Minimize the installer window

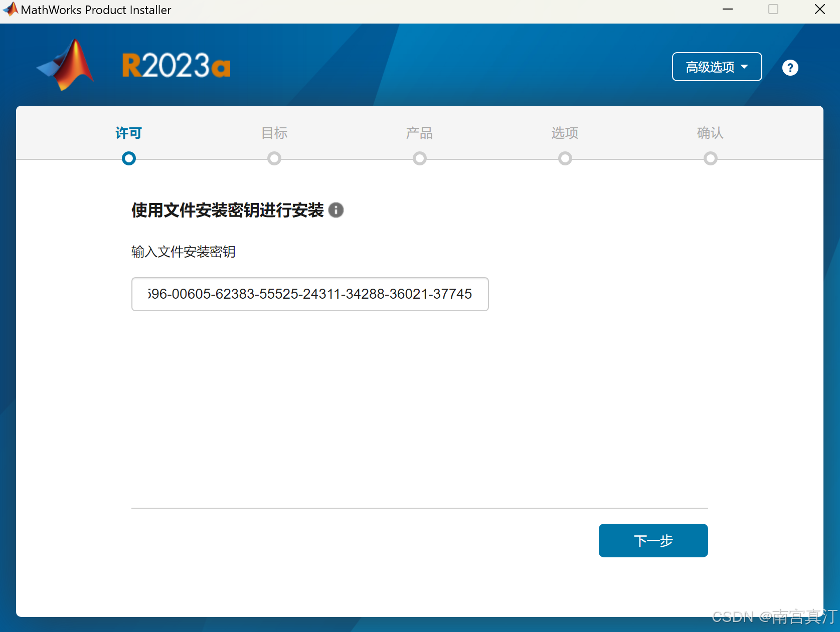click(x=728, y=10)
